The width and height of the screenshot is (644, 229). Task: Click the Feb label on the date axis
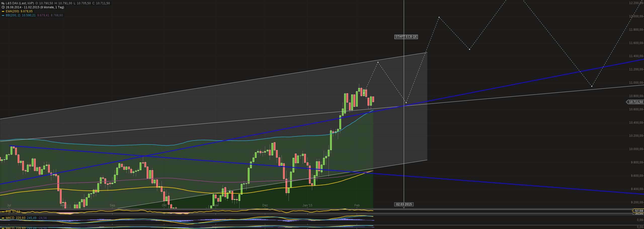tap(357, 205)
